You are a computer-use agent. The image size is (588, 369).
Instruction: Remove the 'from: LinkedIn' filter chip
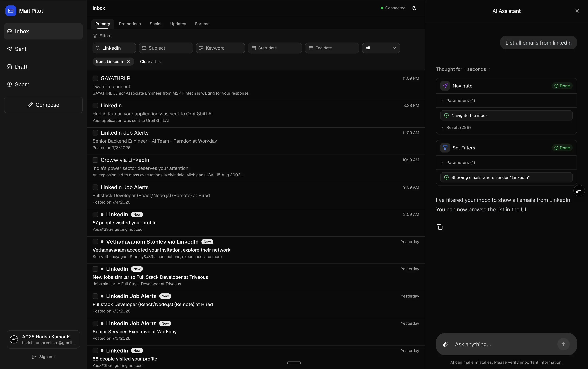pyautogui.click(x=128, y=61)
